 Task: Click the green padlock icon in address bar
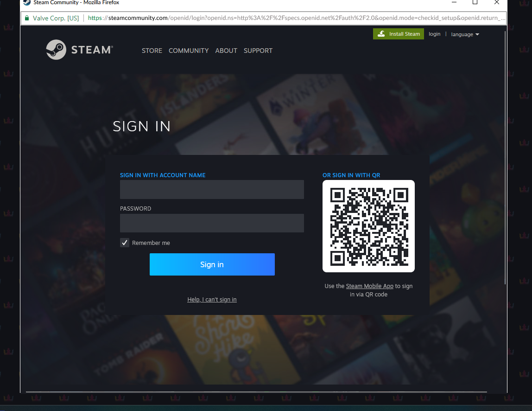click(27, 18)
